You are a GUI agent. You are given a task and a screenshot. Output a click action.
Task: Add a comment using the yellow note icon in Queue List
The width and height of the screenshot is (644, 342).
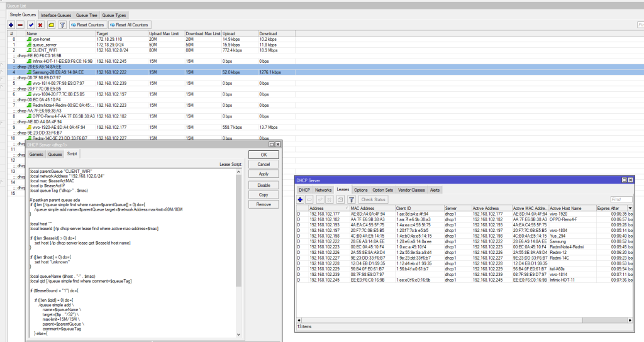(x=52, y=25)
